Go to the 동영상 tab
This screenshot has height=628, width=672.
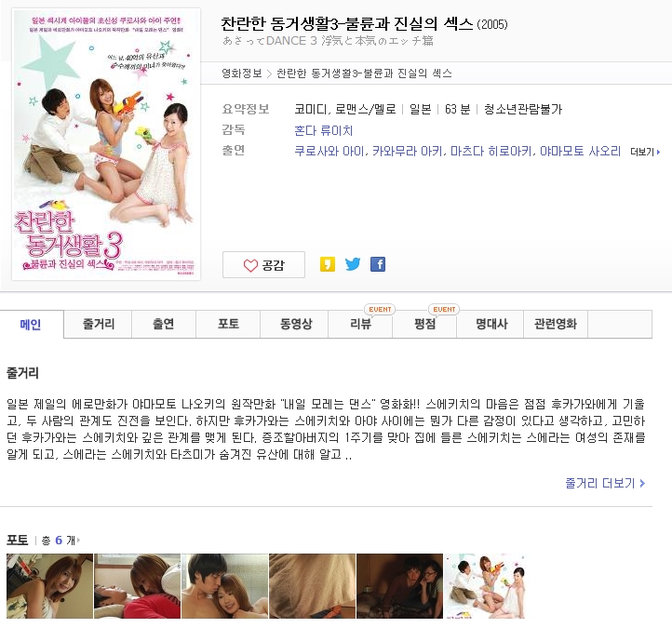[296, 324]
